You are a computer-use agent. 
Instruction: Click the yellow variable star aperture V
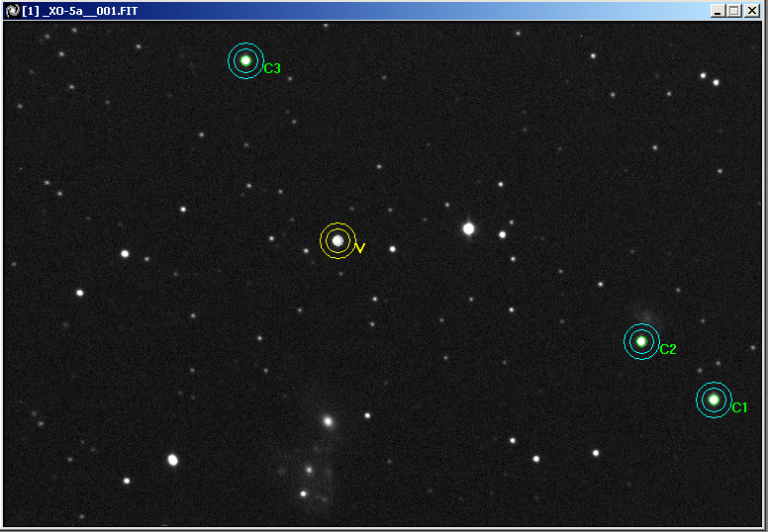337,240
